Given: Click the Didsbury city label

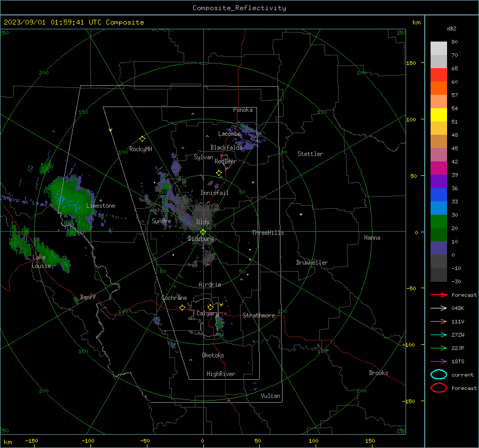Looking at the screenshot, I should [x=201, y=239].
